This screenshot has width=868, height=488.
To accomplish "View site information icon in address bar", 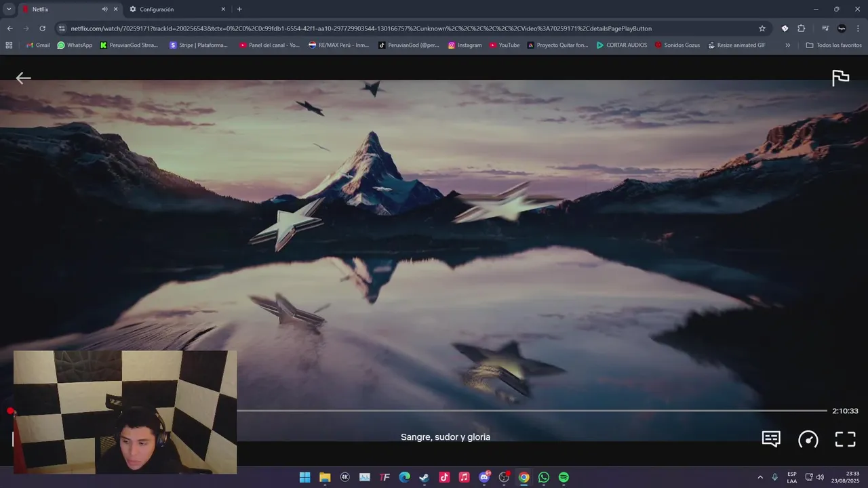I will (x=62, y=28).
